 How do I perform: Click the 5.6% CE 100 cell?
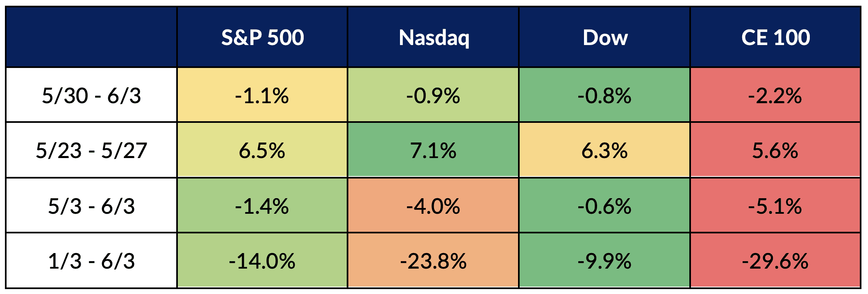tap(775, 150)
